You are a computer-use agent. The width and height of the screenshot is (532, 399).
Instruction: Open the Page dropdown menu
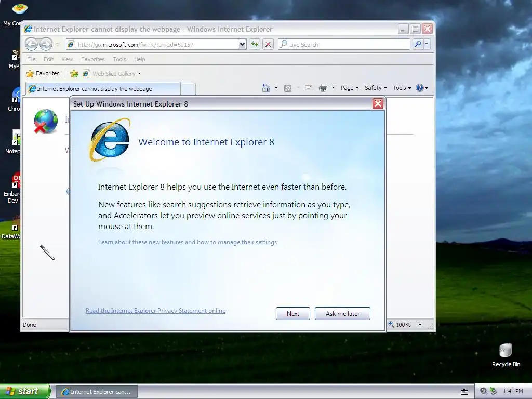(350, 88)
